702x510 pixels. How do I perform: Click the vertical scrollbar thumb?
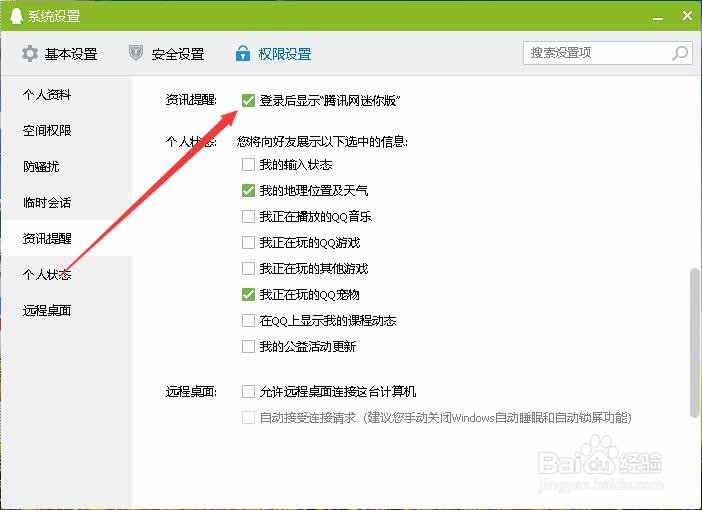[x=694, y=343]
